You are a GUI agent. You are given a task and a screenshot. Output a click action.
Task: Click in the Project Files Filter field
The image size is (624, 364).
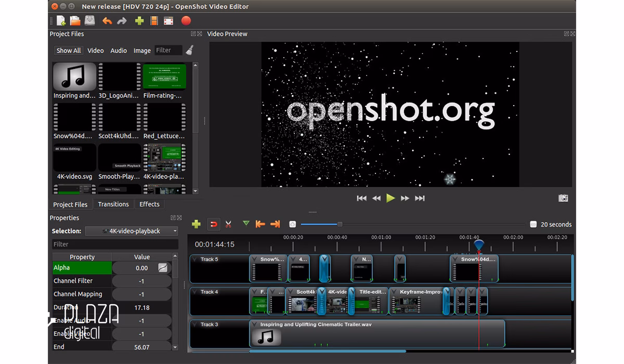[168, 50]
